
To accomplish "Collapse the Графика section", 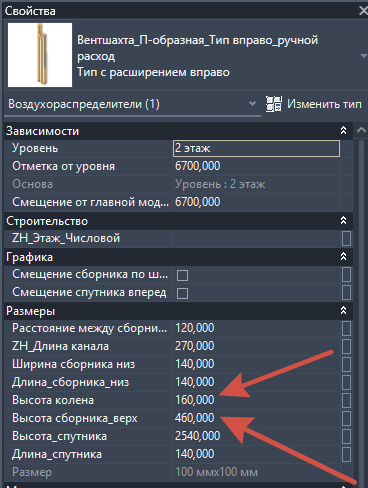I will coord(343,256).
